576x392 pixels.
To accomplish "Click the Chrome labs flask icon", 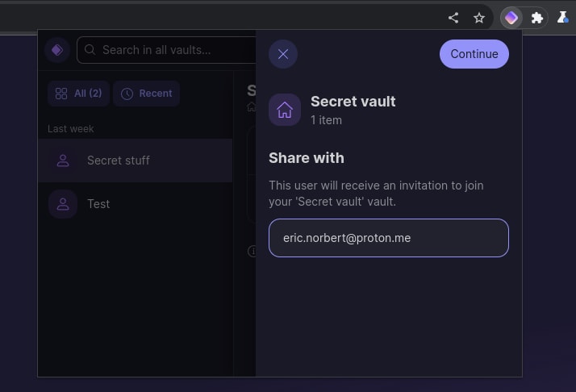I will [563, 18].
